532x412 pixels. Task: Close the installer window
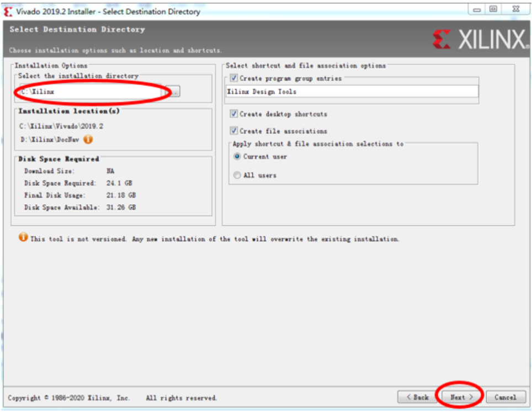[515, 9]
